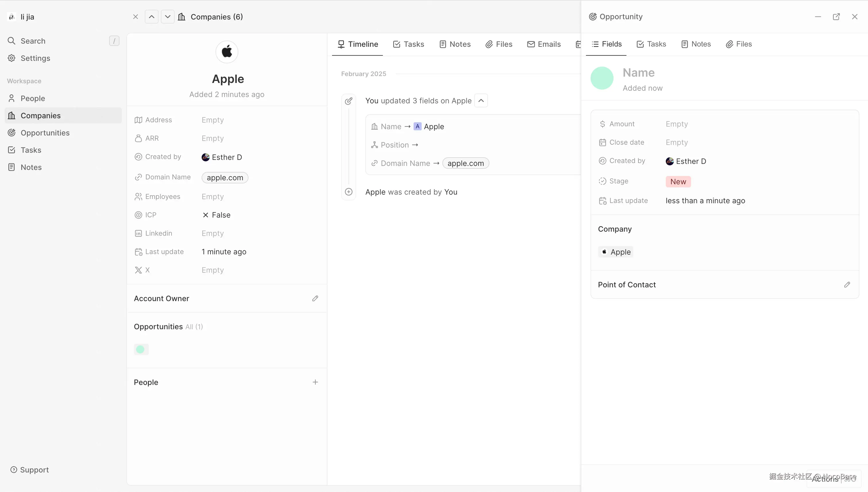This screenshot has height=492, width=868.
Task: Click the Actions button in Opportunity panel
Action: pyautogui.click(x=834, y=479)
